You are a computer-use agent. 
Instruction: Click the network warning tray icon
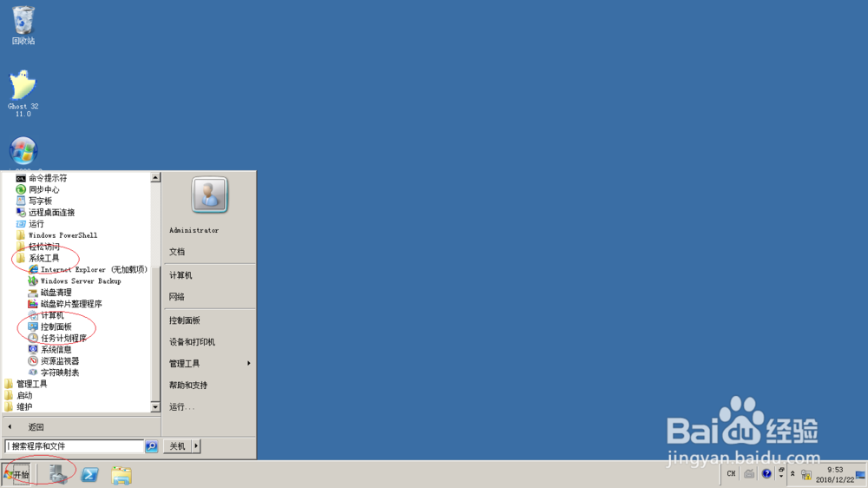[x=806, y=475]
